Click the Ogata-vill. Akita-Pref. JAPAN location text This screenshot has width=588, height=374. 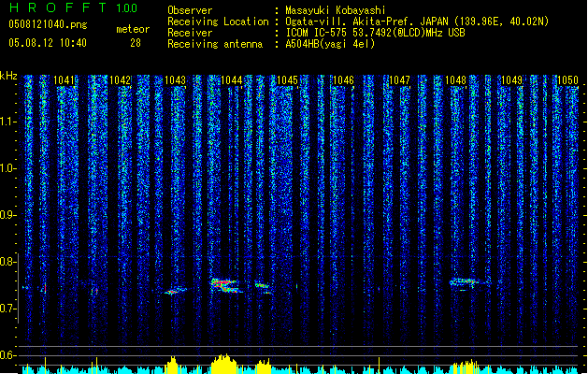point(417,22)
